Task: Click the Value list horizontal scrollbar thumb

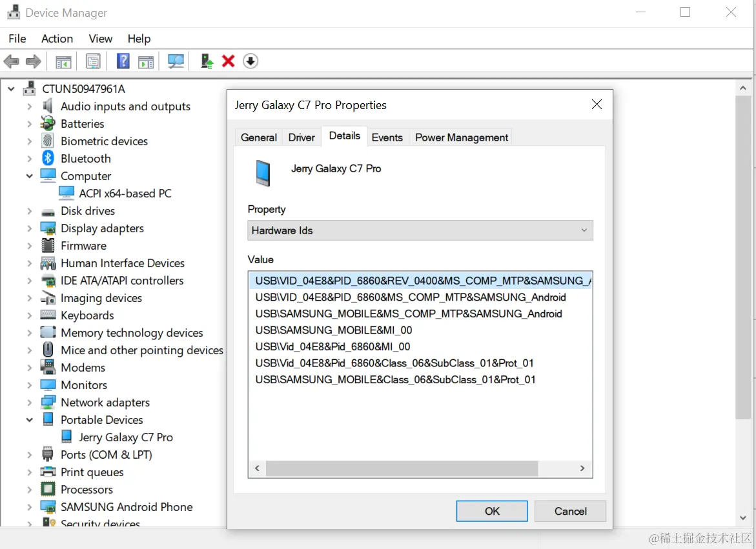Action: pyautogui.click(x=402, y=468)
